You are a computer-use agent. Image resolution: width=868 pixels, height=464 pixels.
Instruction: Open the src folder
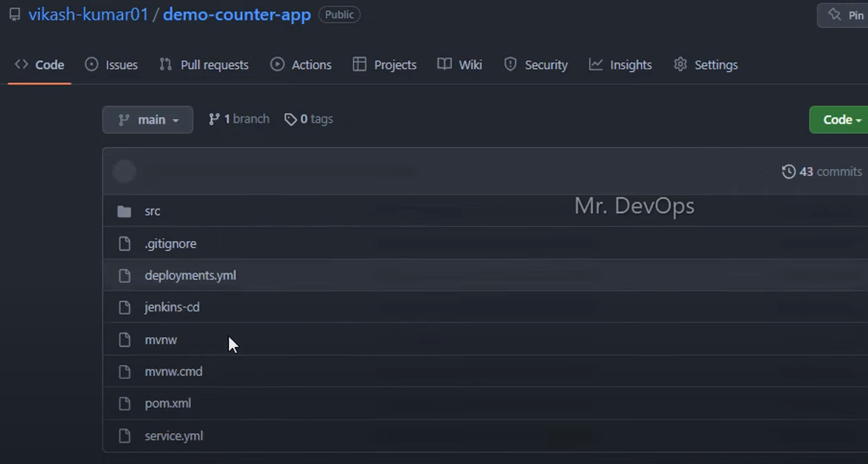coord(152,211)
